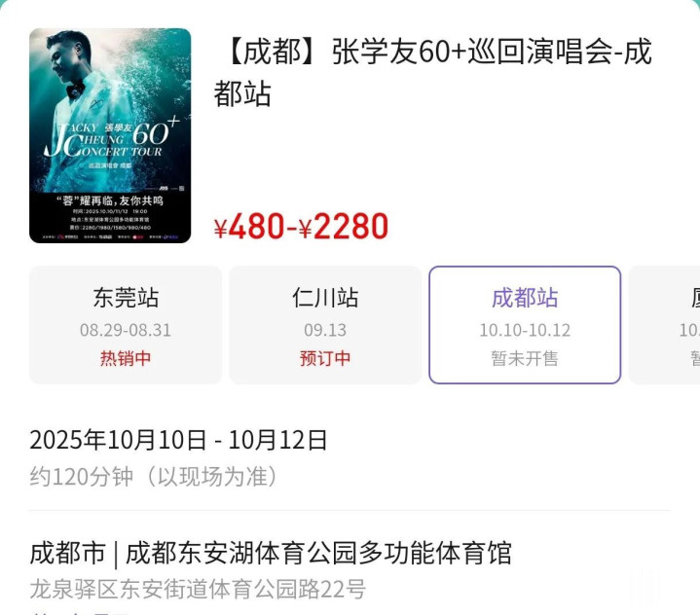
Task: Click the ¥480-¥2280 price range
Action: click(x=302, y=226)
